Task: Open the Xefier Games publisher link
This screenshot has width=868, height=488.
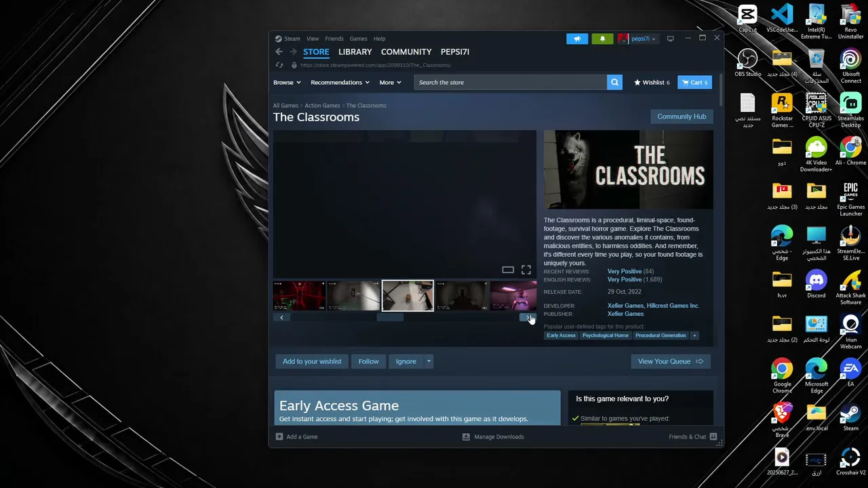Action: pyautogui.click(x=625, y=314)
